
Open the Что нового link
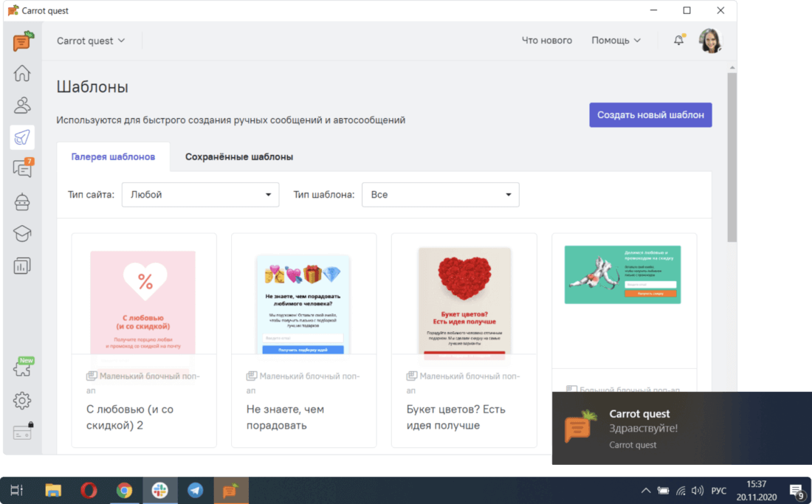[546, 41]
